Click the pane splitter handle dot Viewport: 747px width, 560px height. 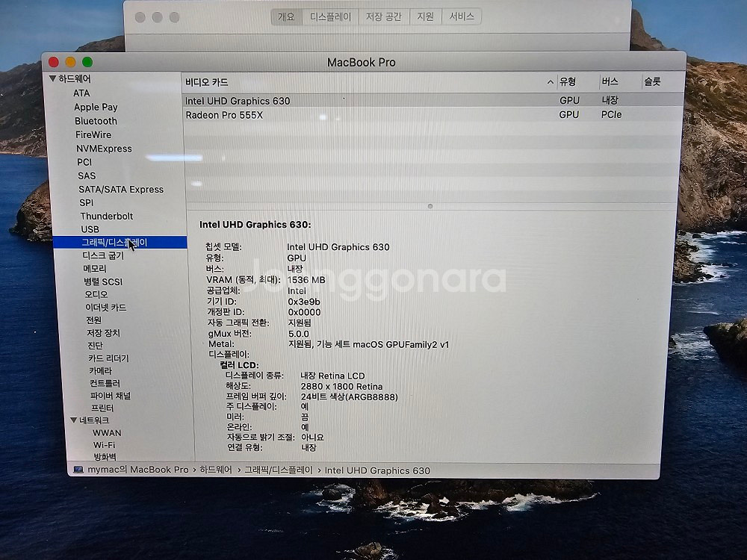tap(430, 206)
